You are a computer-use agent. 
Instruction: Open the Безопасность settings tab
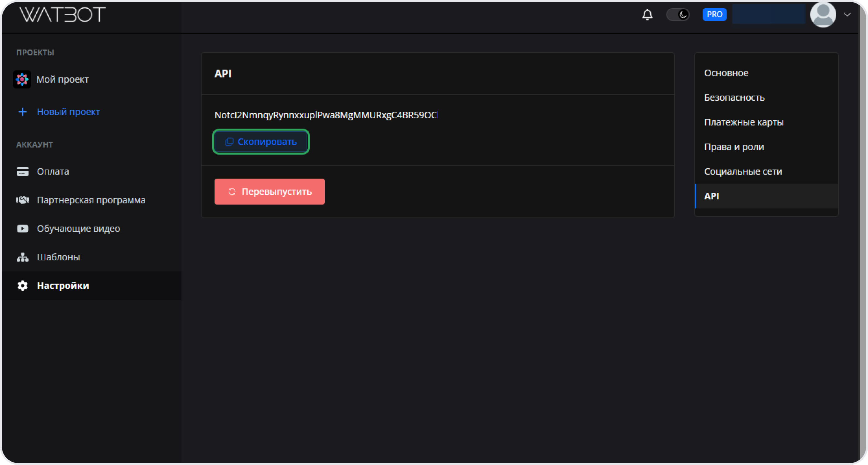(x=734, y=98)
